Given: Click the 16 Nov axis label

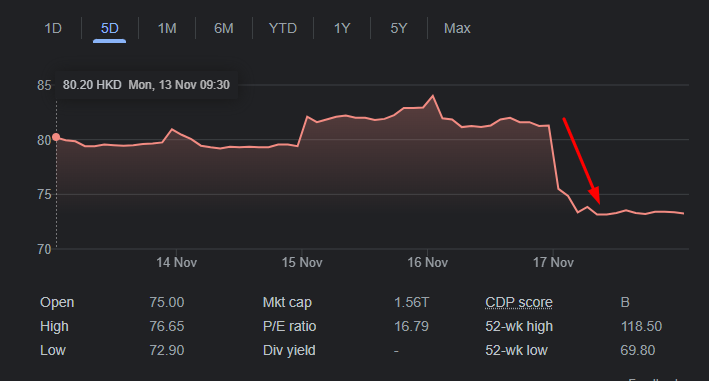Looking at the screenshot, I should (x=427, y=263).
